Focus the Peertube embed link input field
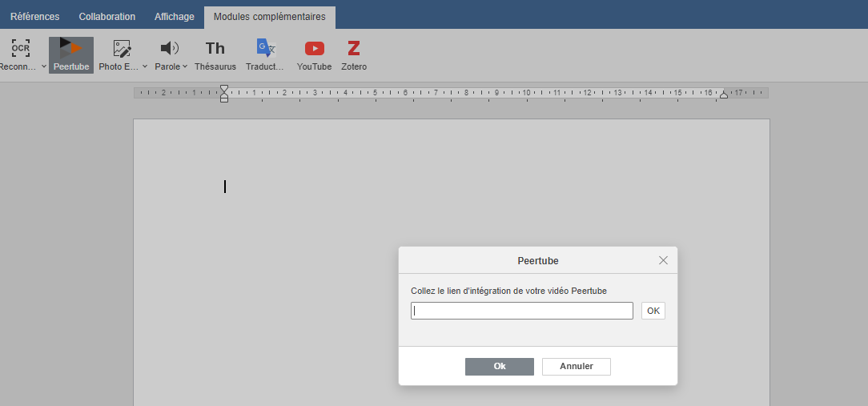Screen dimensions: 868x406 point(522,311)
